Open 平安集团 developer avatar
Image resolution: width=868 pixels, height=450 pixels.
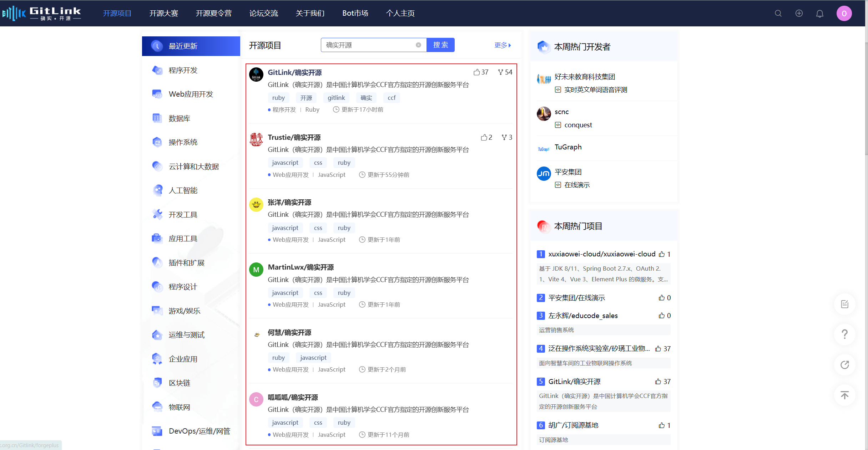point(544,174)
